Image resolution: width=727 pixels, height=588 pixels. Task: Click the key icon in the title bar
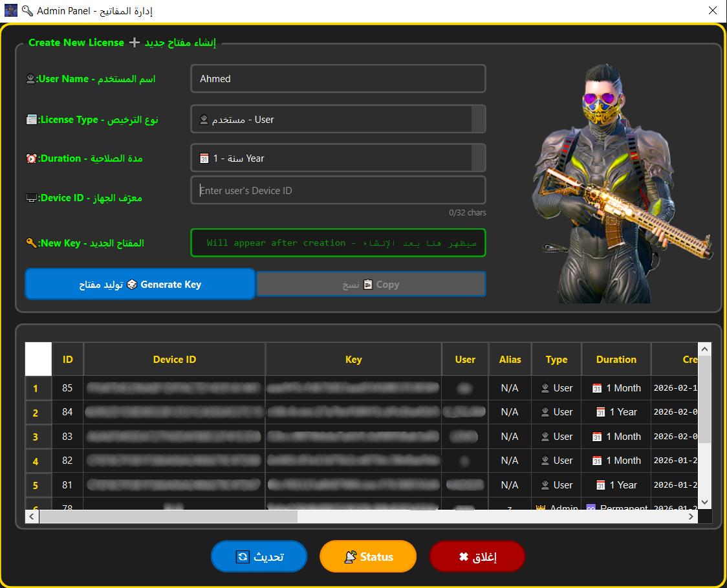[x=27, y=10]
